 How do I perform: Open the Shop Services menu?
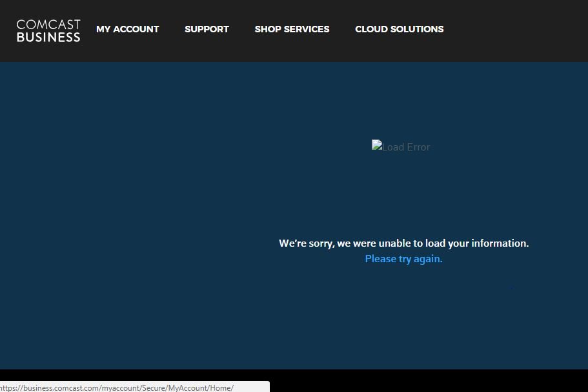pyautogui.click(x=292, y=29)
